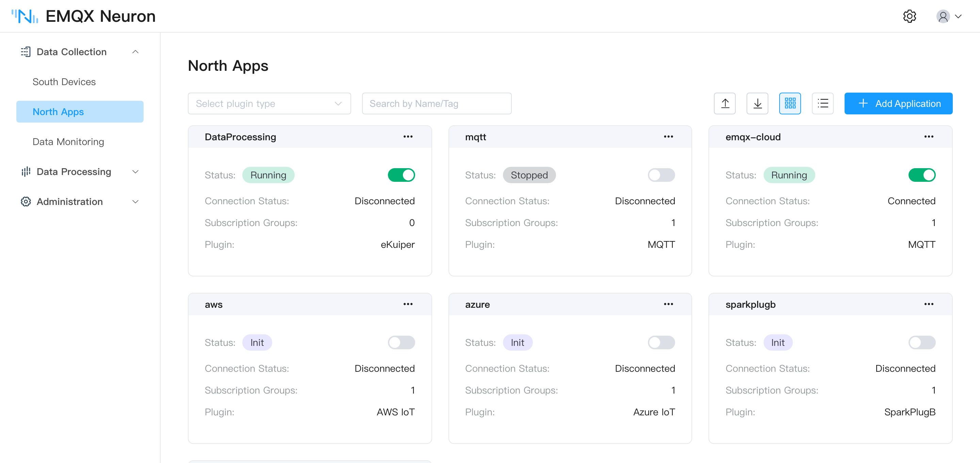Open the DataProcessing application name

tap(241, 137)
